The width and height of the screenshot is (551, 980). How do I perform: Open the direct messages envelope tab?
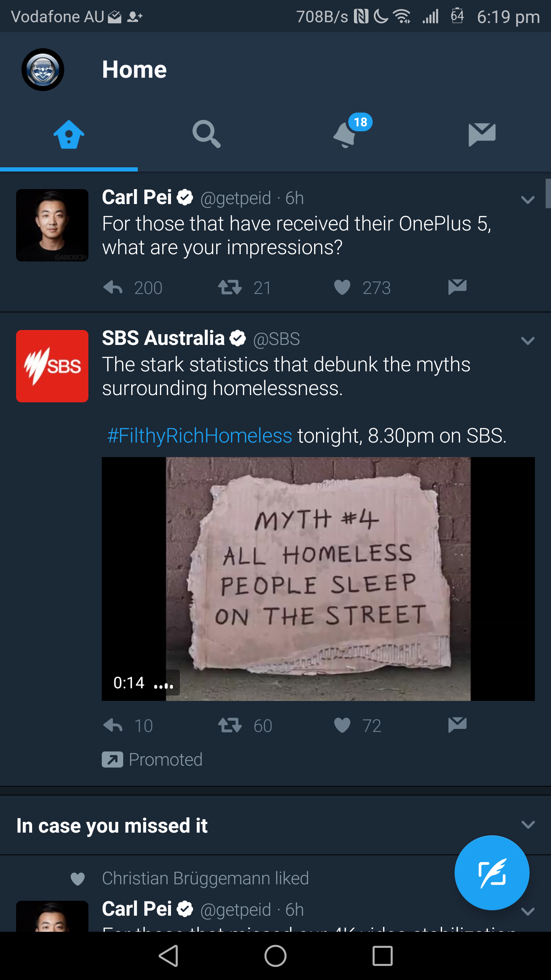482,134
